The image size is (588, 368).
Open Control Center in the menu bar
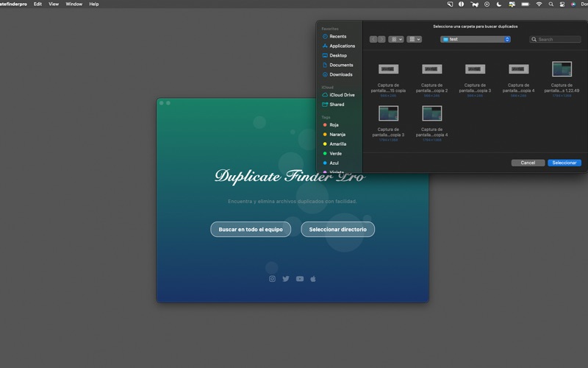pyautogui.click(x=562, y=4)
